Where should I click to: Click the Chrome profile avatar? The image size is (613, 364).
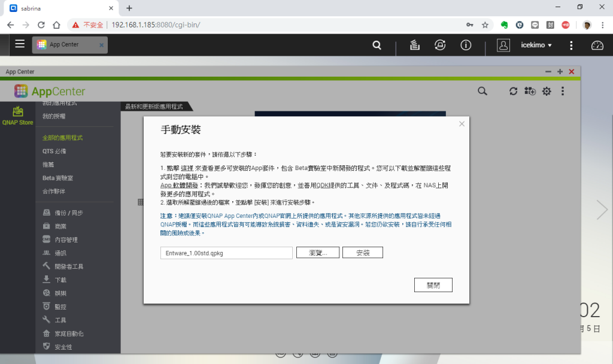point(587,25)
